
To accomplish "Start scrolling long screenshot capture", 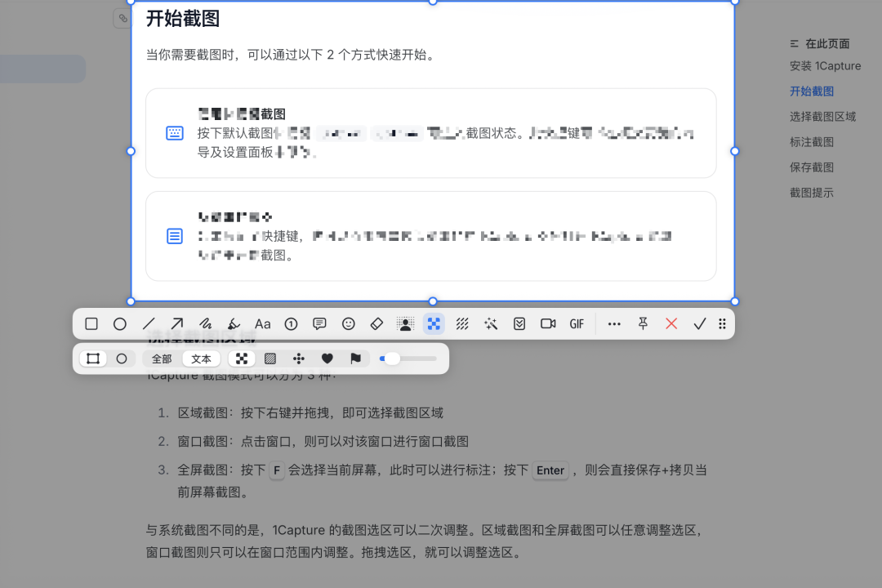I will click(519, 324).
